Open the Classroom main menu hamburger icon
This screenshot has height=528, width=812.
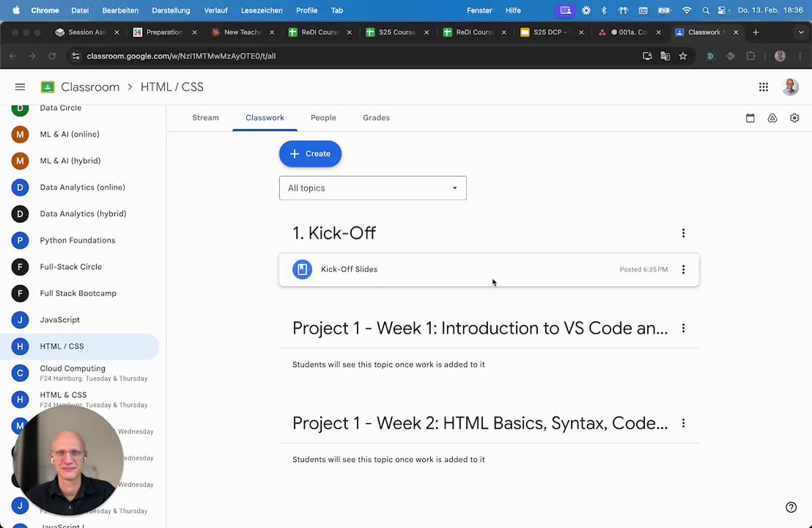pos(20,87)
